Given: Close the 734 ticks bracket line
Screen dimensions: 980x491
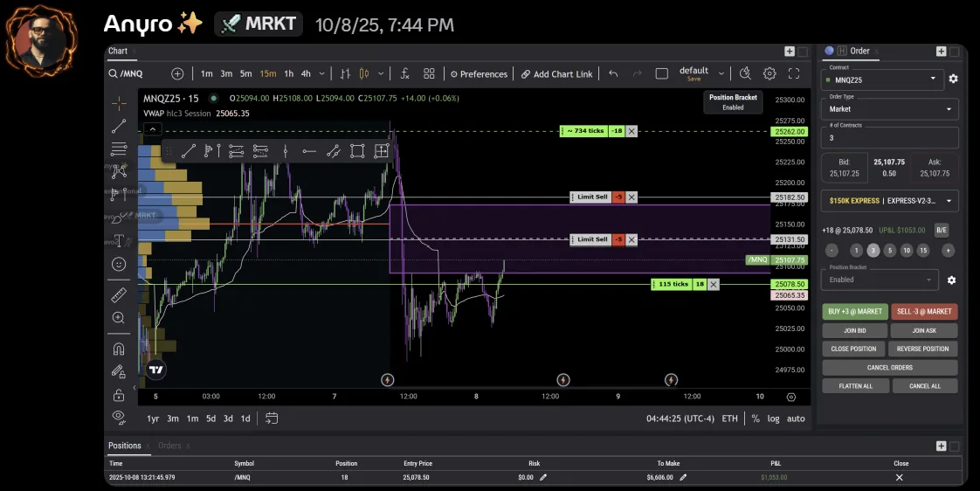Looking at the screenshot, I should pyautogui.click(x=631, y=131).
